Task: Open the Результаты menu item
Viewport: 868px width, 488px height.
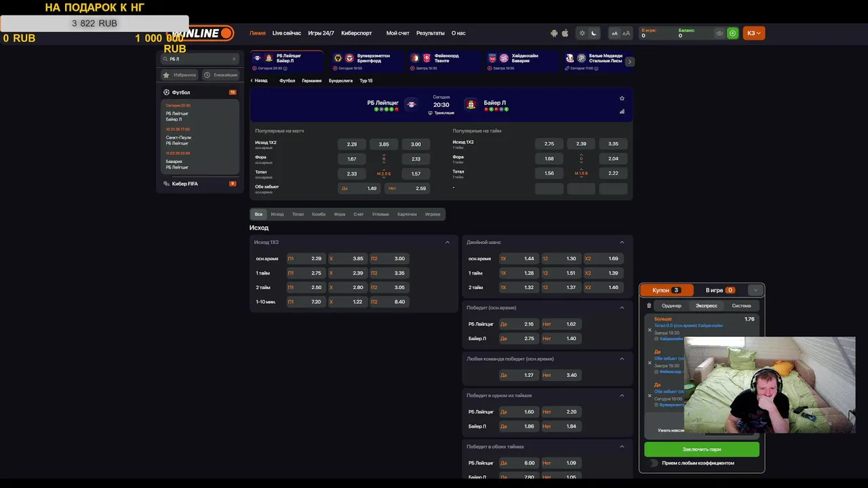Action: [x=431, y=33]
